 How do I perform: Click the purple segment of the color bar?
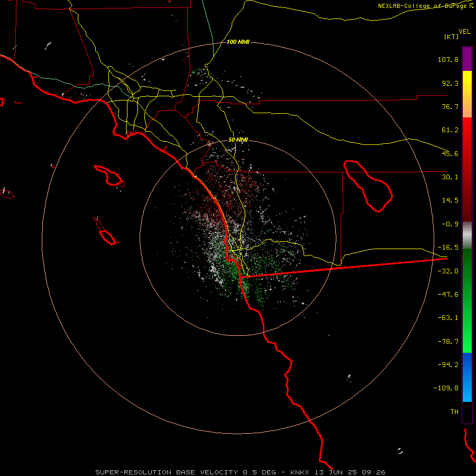pyautogui.click(x=467, y=59)
